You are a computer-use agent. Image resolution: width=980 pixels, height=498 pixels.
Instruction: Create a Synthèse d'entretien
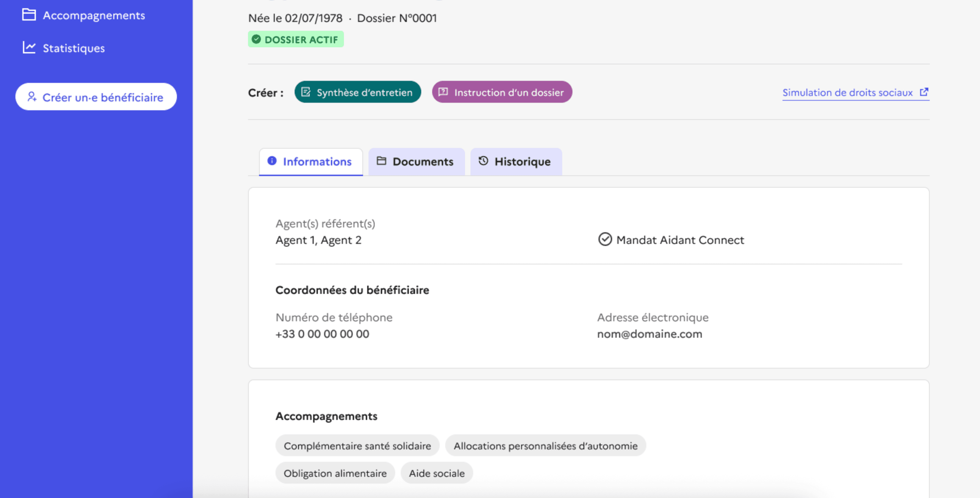pos(358,92)
